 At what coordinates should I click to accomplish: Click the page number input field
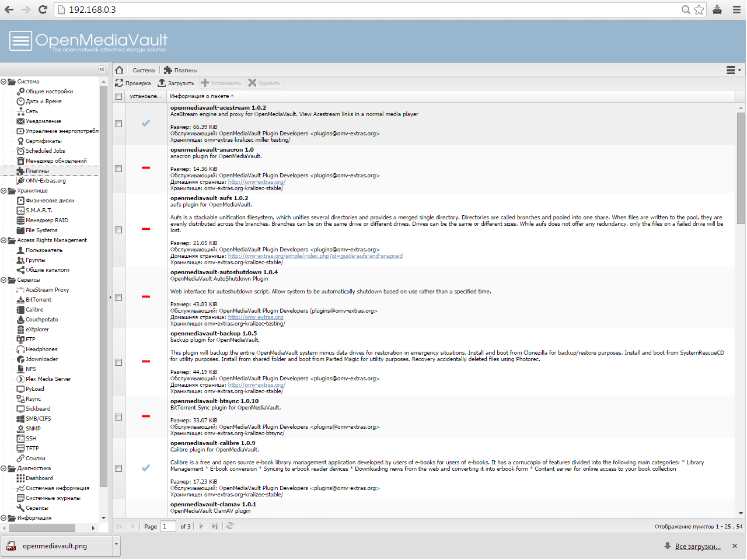tap(168, 526)
